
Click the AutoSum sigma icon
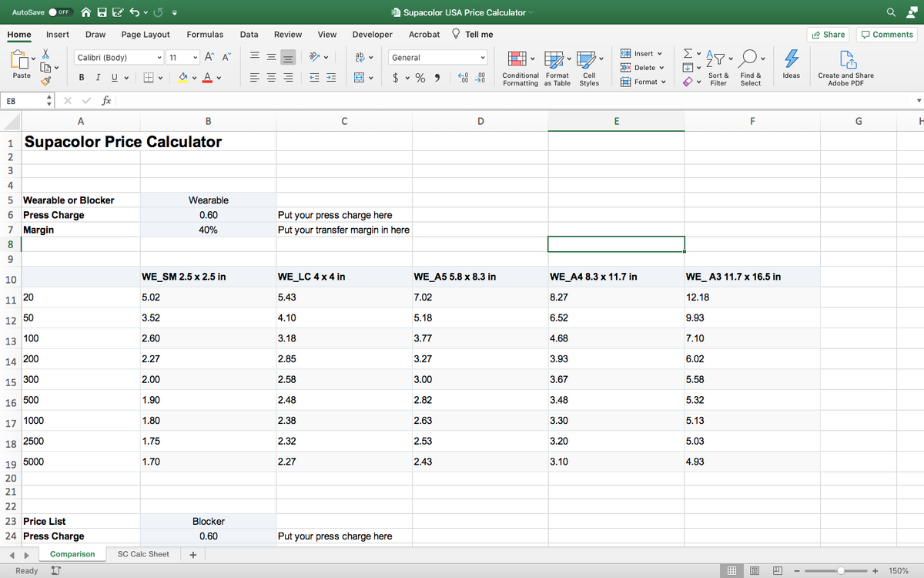(x=688, y=54)
